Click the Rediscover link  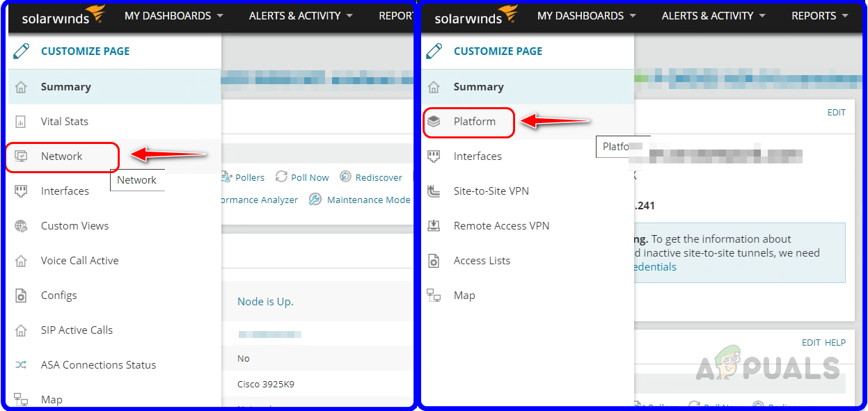(379, 177)
